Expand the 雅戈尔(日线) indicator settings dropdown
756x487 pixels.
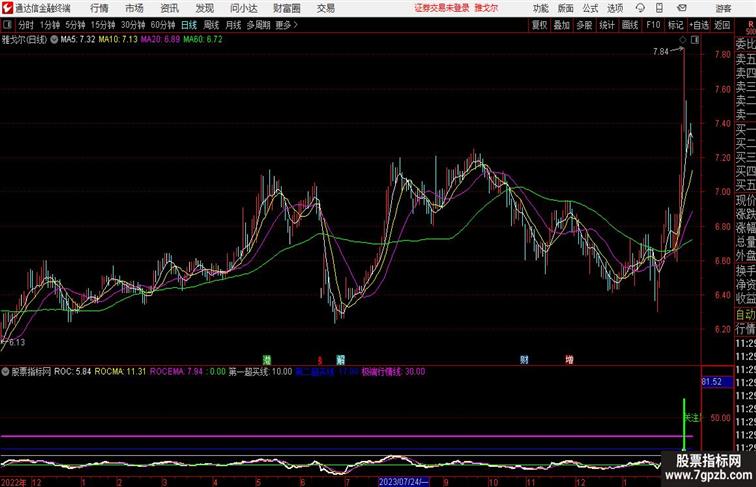click(x=54, y=40)
